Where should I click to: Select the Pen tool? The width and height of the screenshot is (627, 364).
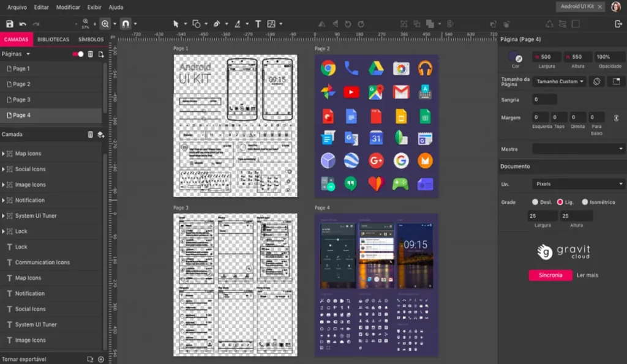tap(217, 24)
